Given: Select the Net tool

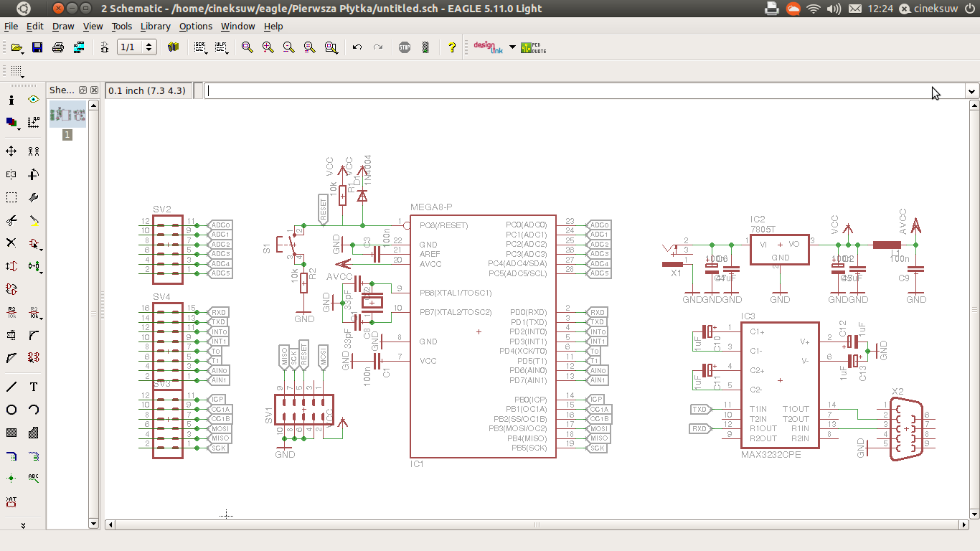Looking at the screenshot, I should click(34, 456).
